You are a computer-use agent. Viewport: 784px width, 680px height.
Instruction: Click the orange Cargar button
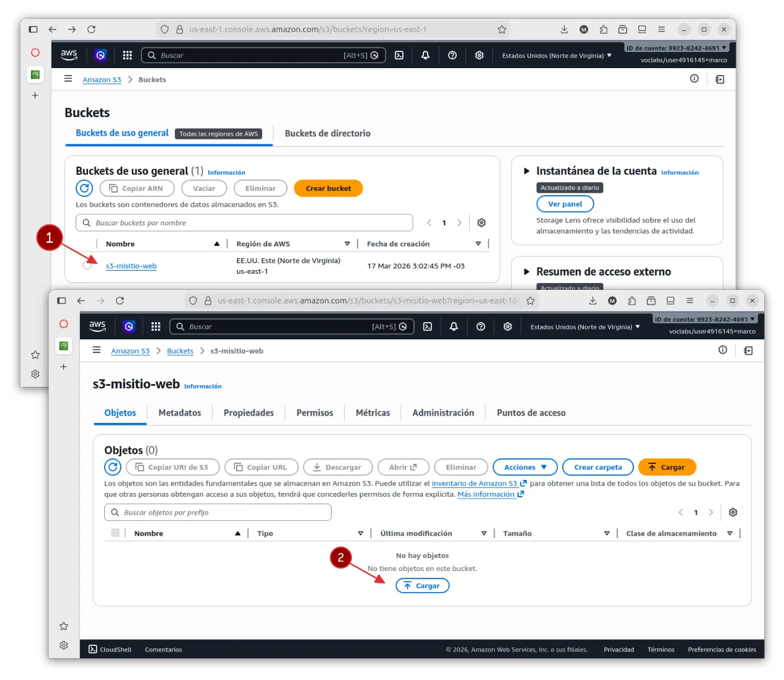point(666,467)
